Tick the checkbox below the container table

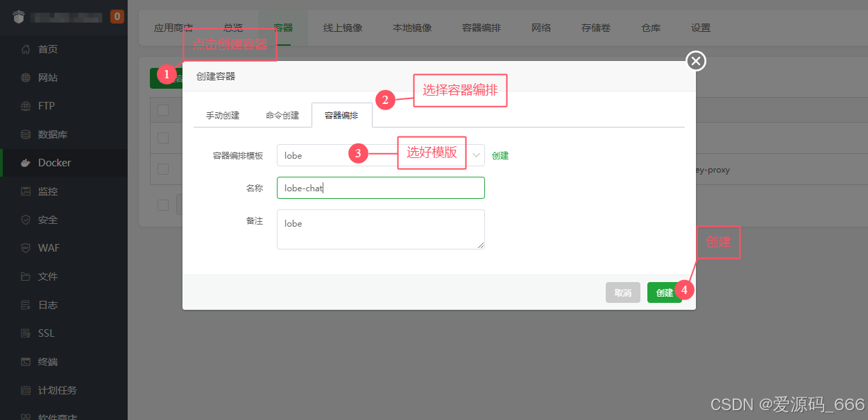pos(163,205)
